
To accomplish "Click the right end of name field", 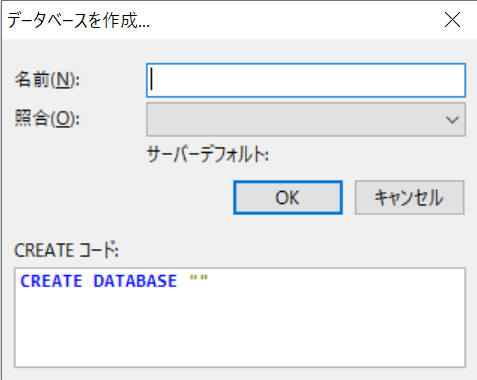I will 453,80.
